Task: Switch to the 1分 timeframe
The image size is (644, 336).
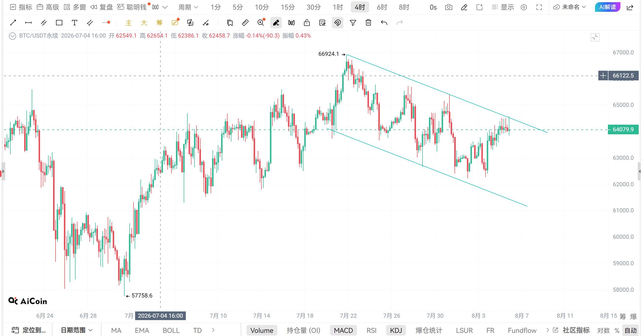Action: [215, 7]
